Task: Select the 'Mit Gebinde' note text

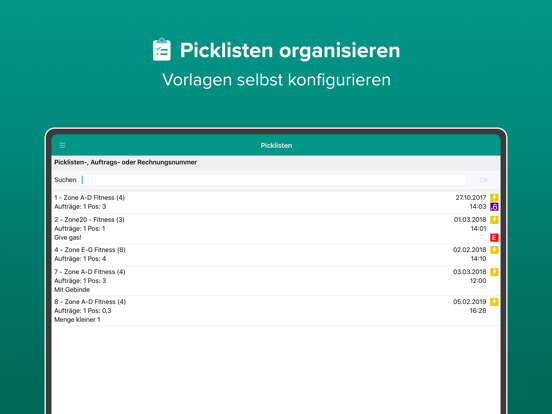Action: pos(72,290)
